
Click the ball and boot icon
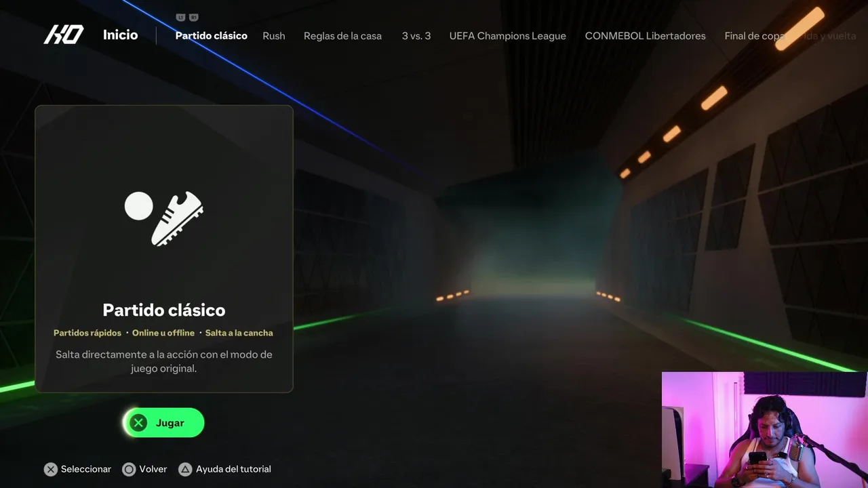(164, 218)
